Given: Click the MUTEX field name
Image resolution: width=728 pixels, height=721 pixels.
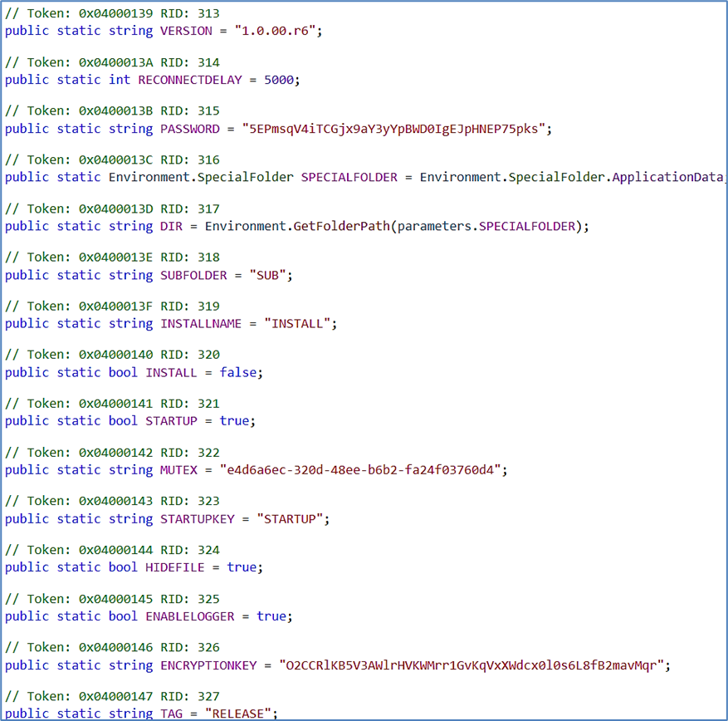Looking at the screenshot, I should (178, 470).
